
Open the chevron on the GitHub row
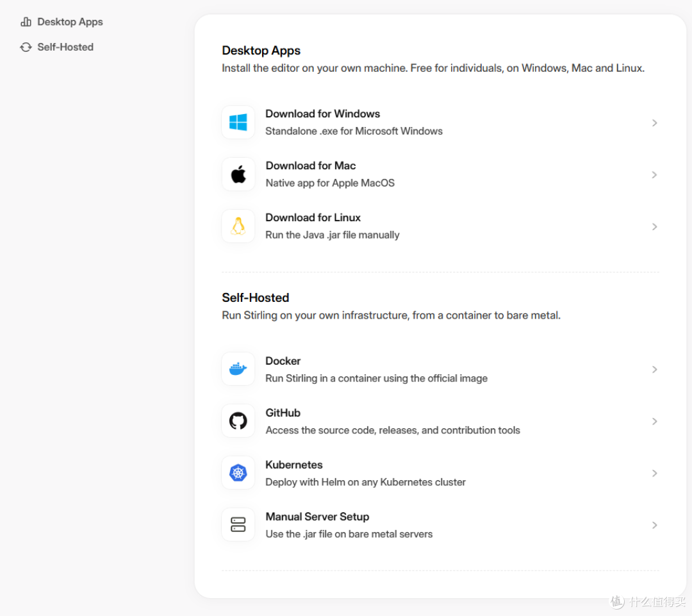(654, 421)
